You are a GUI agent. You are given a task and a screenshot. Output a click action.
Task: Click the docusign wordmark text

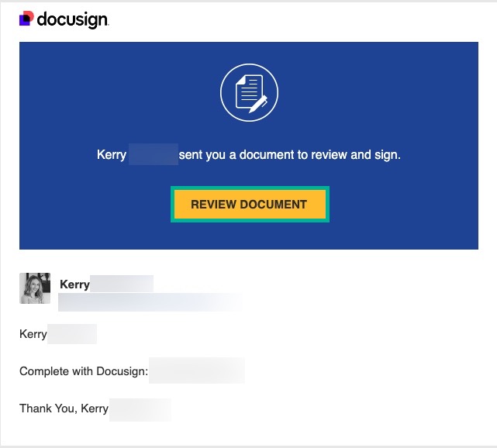click(x=72, y=19)
